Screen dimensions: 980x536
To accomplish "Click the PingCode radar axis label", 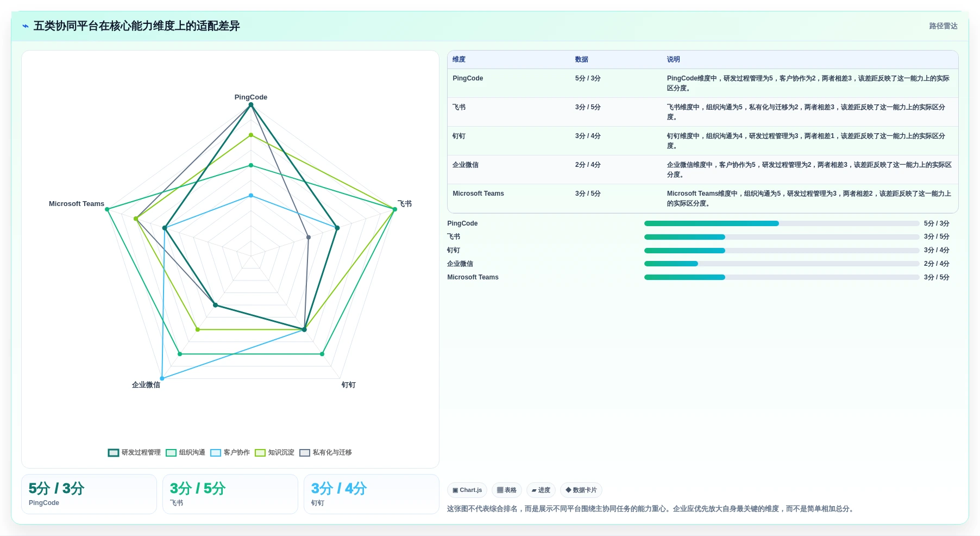I will (x=251, y=97).
